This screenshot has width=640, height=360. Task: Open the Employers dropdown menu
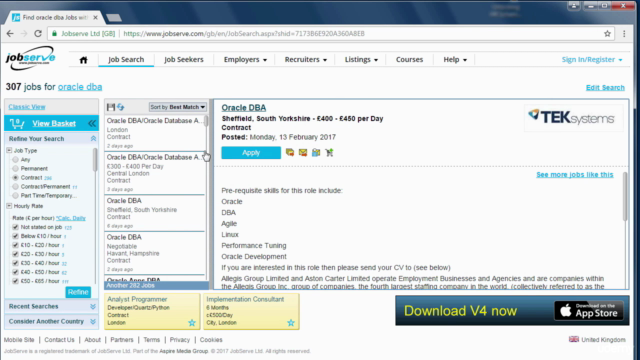245,60
